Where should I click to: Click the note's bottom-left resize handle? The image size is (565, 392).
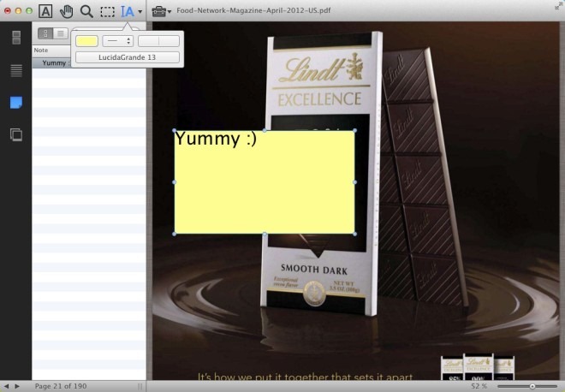pyautogui.click(x=175, y=235)
